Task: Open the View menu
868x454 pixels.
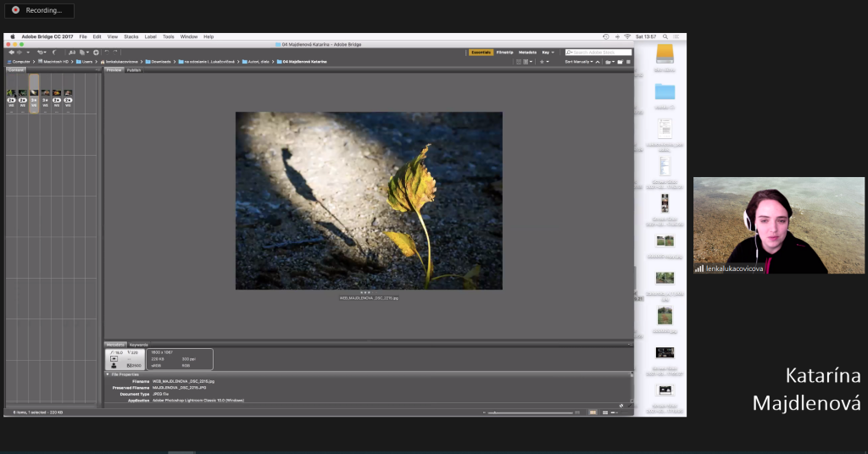Action: coord(113,36)
